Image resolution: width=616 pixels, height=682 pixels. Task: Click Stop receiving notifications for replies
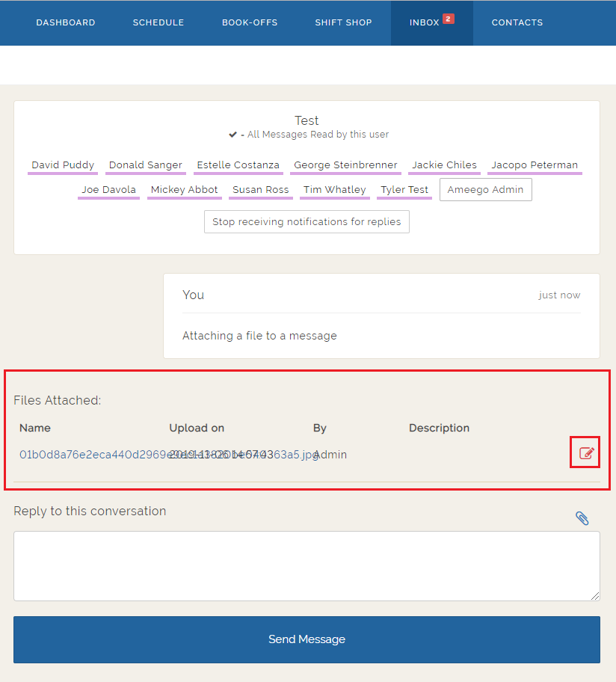[x=307, y=222]
